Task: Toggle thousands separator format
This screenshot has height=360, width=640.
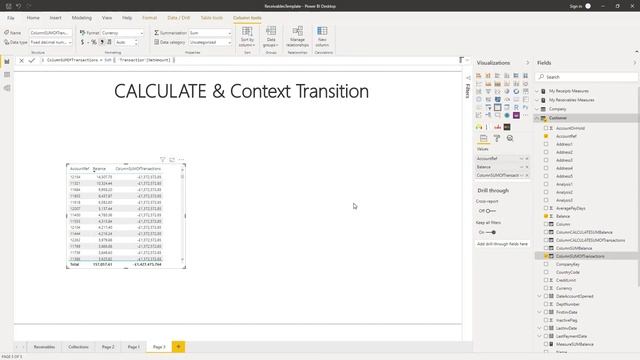Action: point(102,42)
